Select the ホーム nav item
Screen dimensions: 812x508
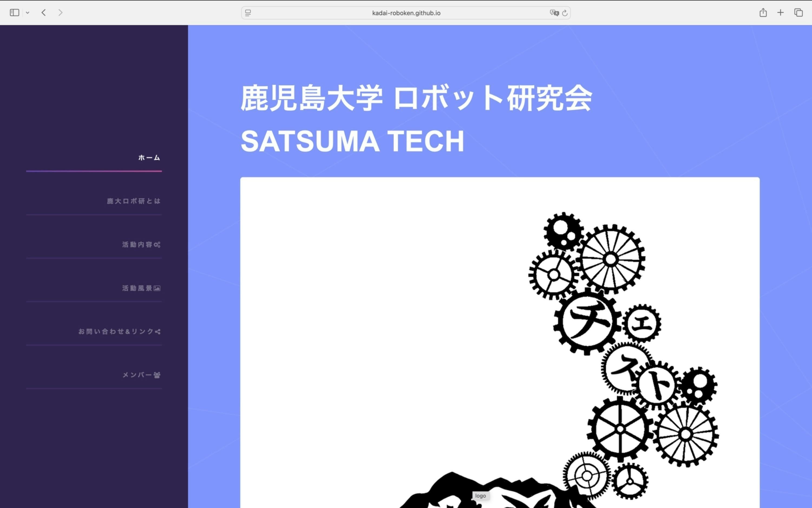[x=149, y=158]
